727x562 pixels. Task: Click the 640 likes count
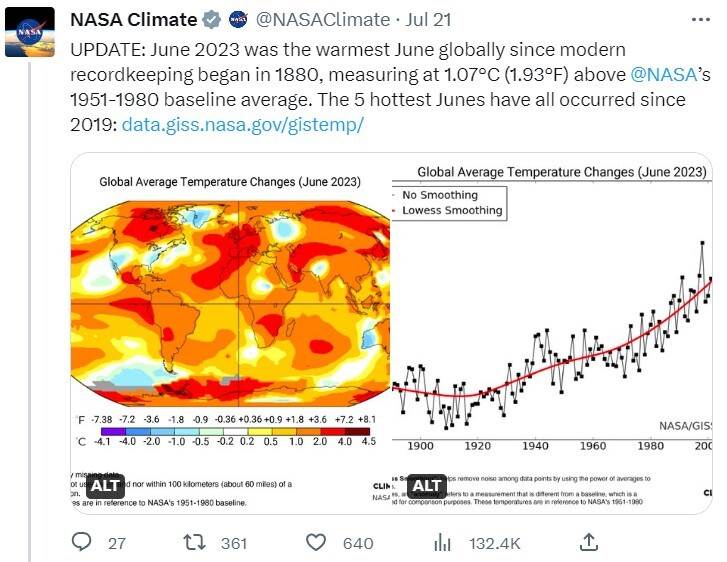(x=357, y=543)
